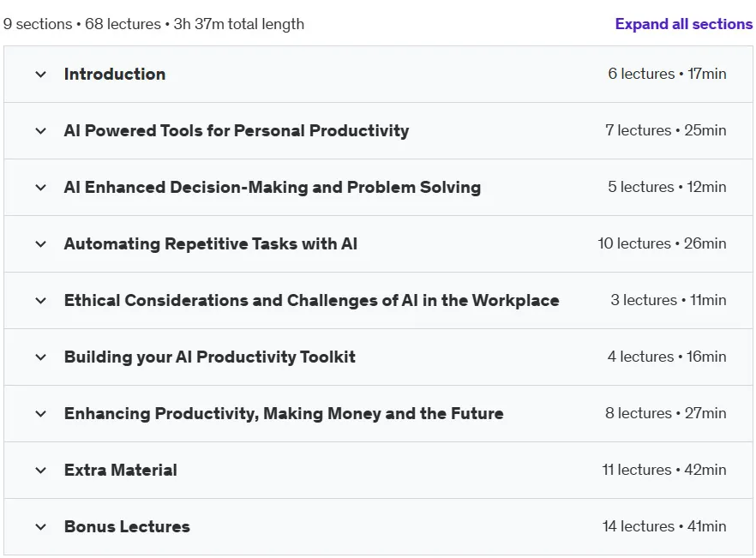Click Ethical Considerations and Challenges title

click(x=311, y=301)
